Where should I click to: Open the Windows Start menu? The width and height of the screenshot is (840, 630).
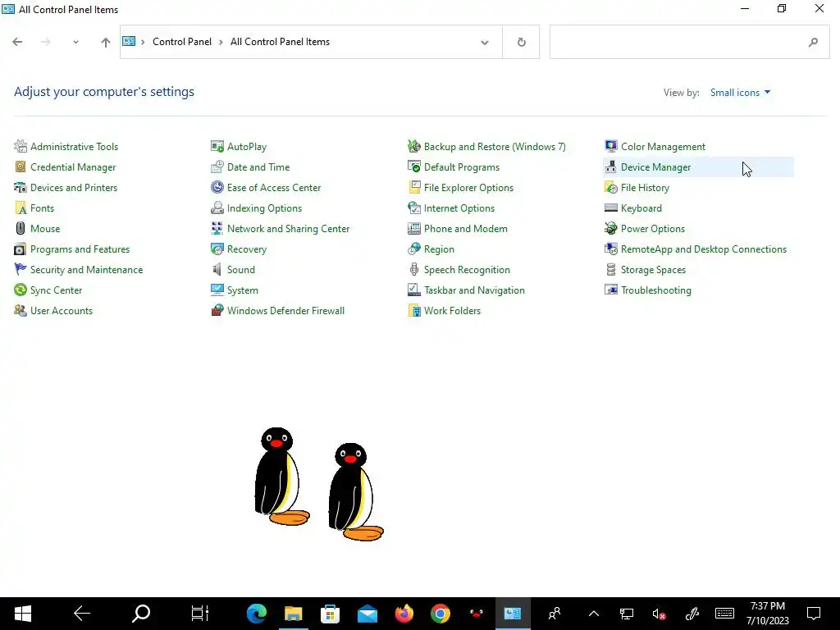(22, 614)
